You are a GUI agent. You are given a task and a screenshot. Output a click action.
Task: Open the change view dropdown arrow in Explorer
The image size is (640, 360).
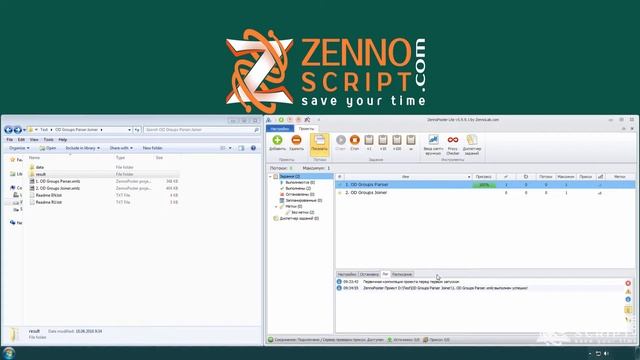click(x=230, y=148)
